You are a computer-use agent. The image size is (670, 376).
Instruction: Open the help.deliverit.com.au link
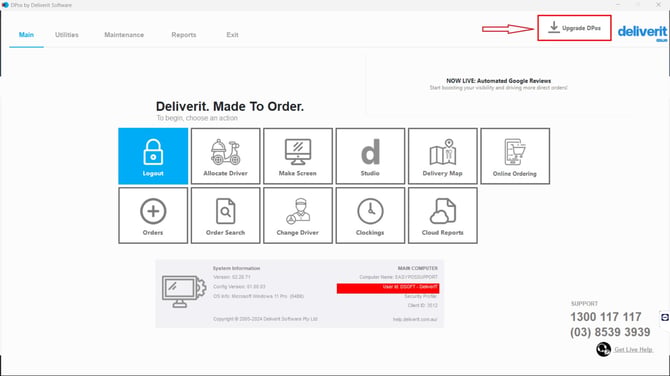(x=415, y=319)
